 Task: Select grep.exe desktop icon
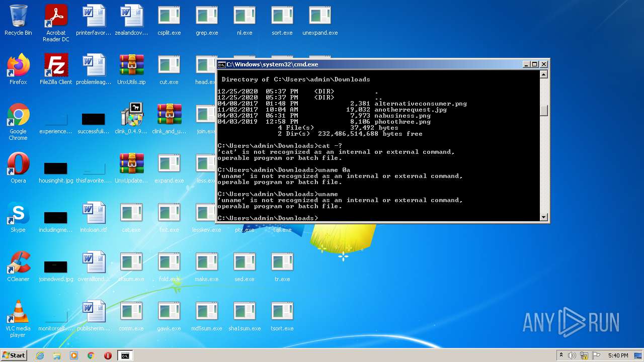(x=207, y=20)
